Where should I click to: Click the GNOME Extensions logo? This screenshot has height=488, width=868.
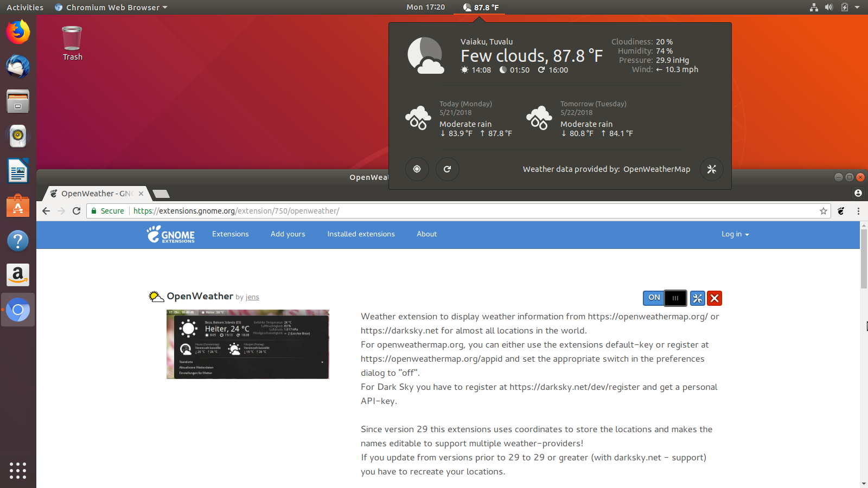(x=170, y=234)
